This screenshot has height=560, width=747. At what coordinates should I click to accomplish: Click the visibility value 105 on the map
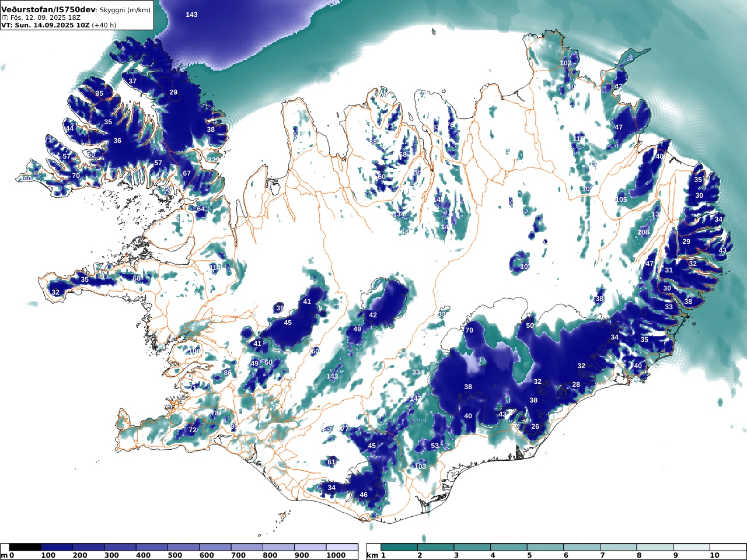[x=621, y=199]
